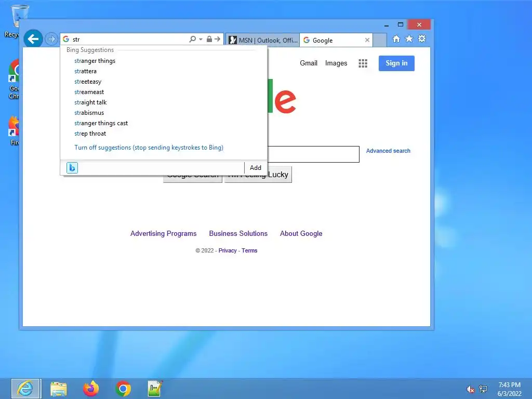The width and height of the screenshot is (532, 399).
Task: Close the Google tab
Action: (x=367, y=40)
